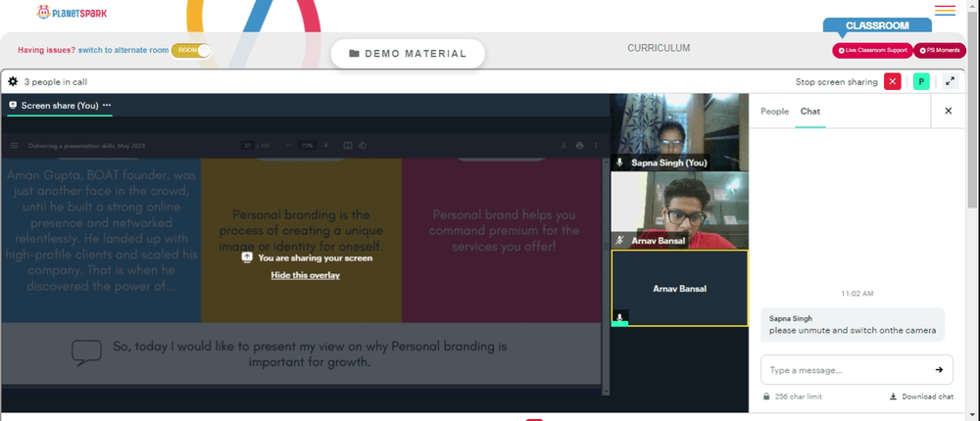Select Arnav Bansal highlighted dark tile
This screenshot has width=980, height=421.
[679, 288]
